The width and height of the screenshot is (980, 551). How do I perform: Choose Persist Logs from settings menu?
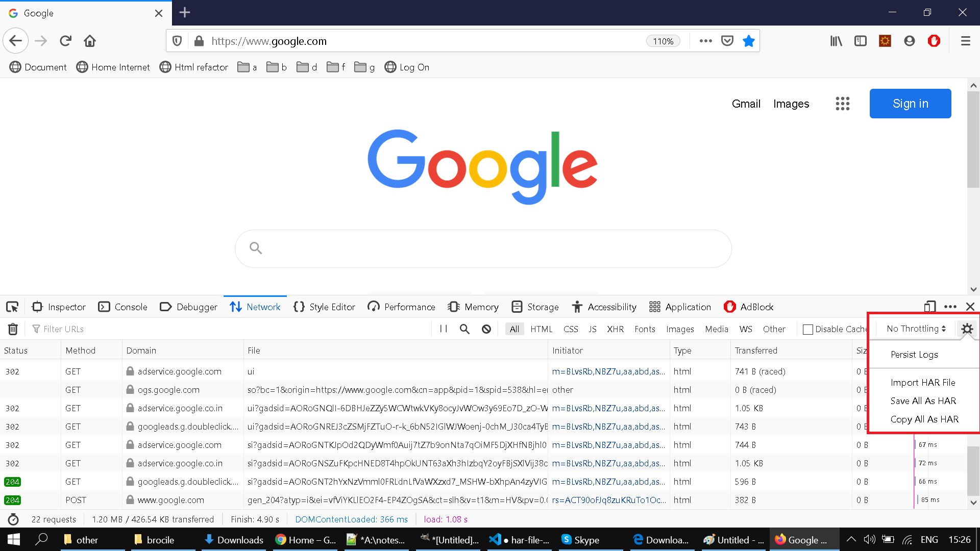pyautogui.click(x=914, y=355)
